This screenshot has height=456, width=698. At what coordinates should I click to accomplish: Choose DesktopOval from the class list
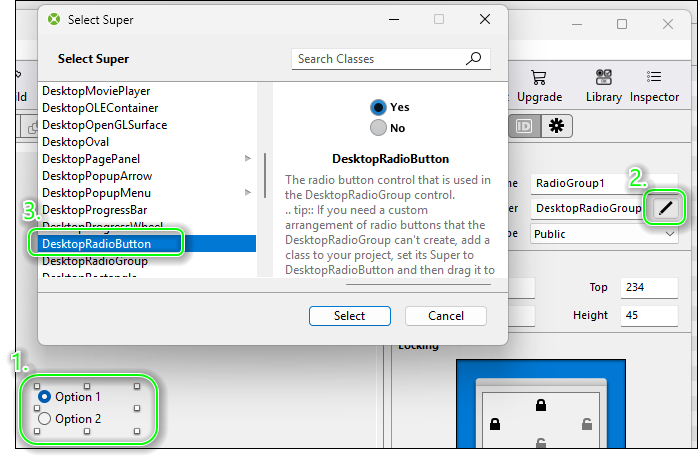[76, 142]
